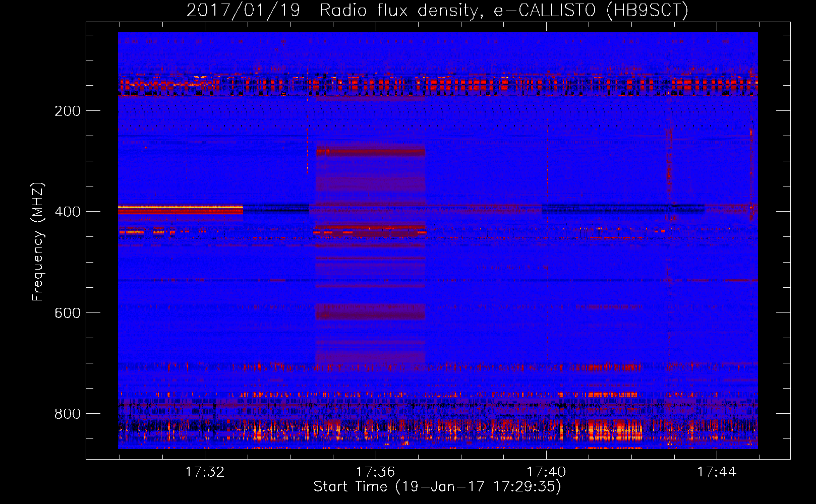This screenshot has height=504, width=816.
Task: Click the 800 frequency tick label
Action: click(x=68, y=414)
